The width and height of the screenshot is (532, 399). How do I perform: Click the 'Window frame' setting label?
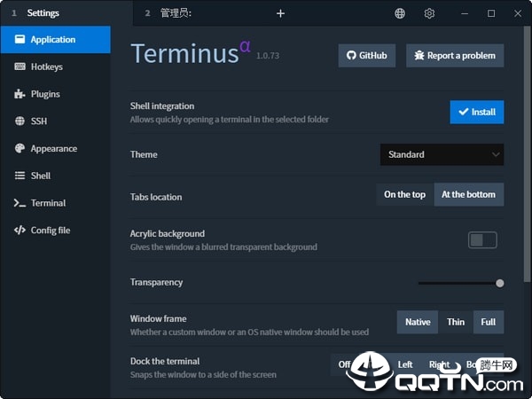[158, 318]
